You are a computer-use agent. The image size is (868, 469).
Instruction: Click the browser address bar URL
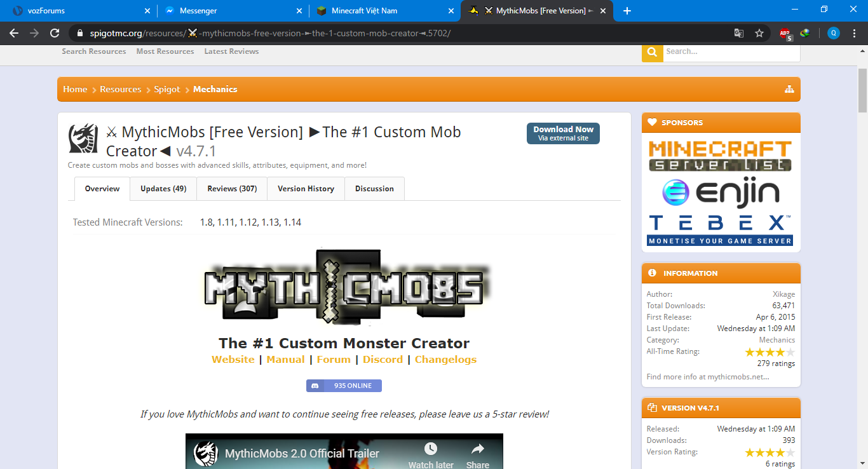270,33
